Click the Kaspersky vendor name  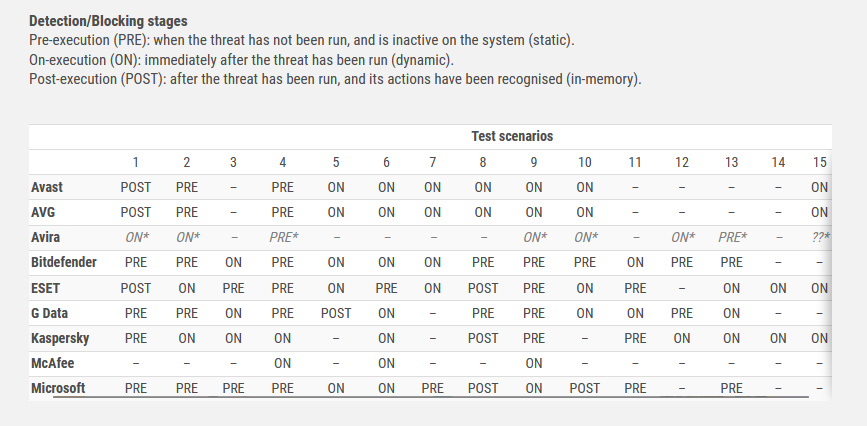[x=59, y=338]
